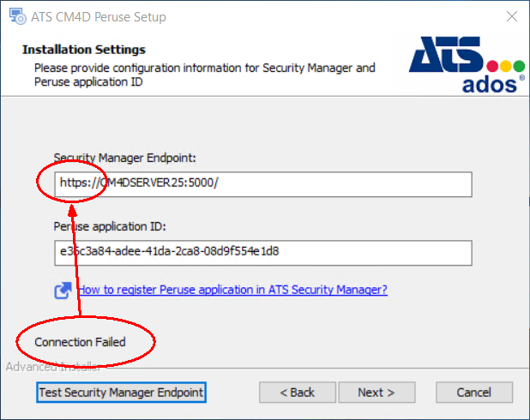Click the red dot in the ATS logo

[493, 66]
